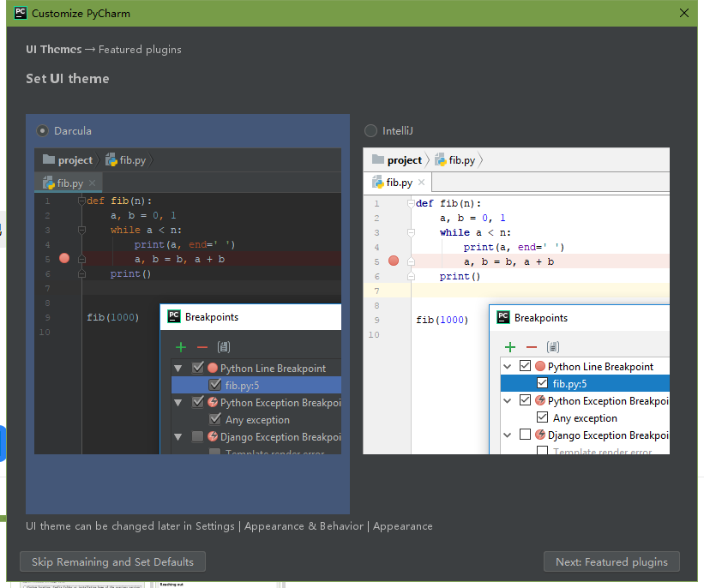Click the project folder icon in Darcula preview
Image resolution: width=704 pixels, height=588 pixels.
point(49,159)
